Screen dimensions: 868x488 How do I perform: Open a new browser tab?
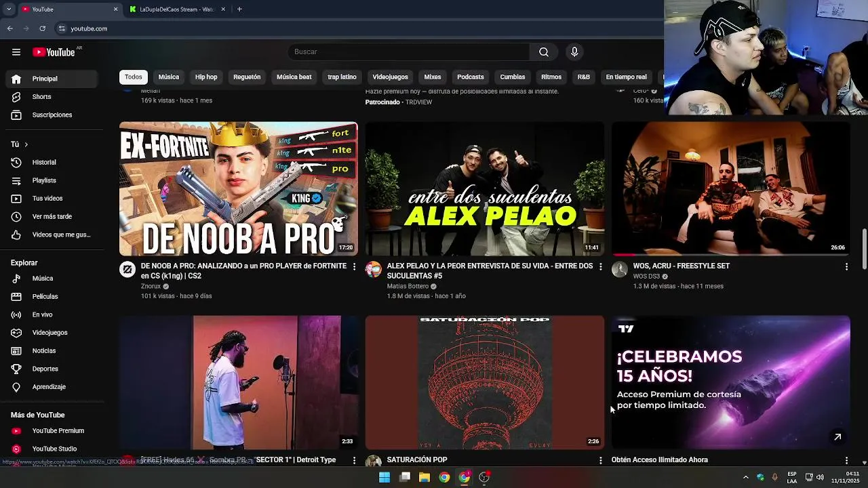pos(239,9)
